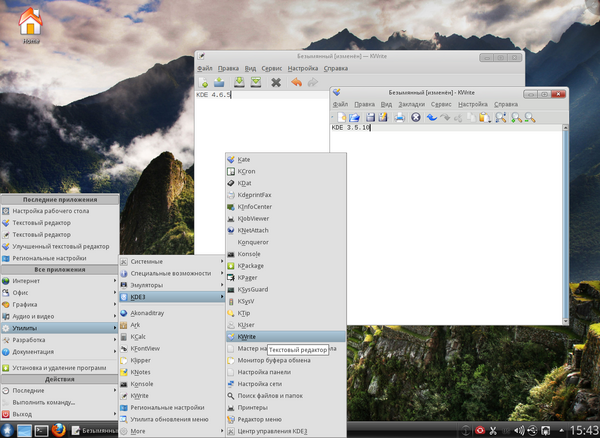600x438 pixels.
Task: Open Файл menu in KDE 4.6.5 KWrite
Action: [205, 69]
